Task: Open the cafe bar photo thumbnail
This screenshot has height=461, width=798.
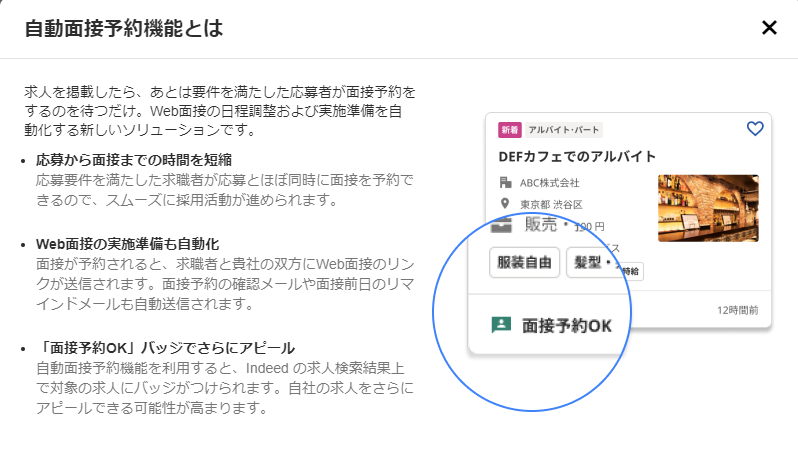Action: (x=708, y=208)
